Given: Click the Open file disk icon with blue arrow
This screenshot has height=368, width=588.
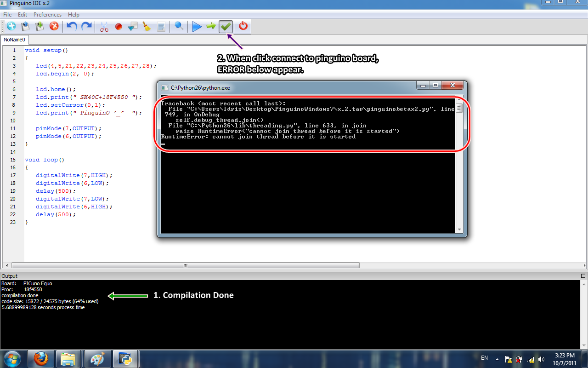Looking at the screenshot, I should [26, 27].
